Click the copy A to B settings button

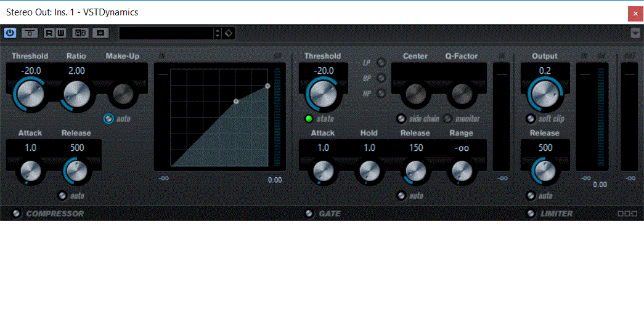pyautogui.click(x=100, y=33)
